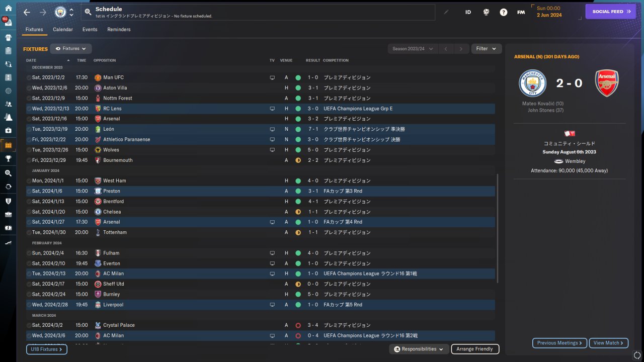Open the Season 2023/24 dropdown
The width and height of the screenshot is (644, 362).
[x=413, y=49]
